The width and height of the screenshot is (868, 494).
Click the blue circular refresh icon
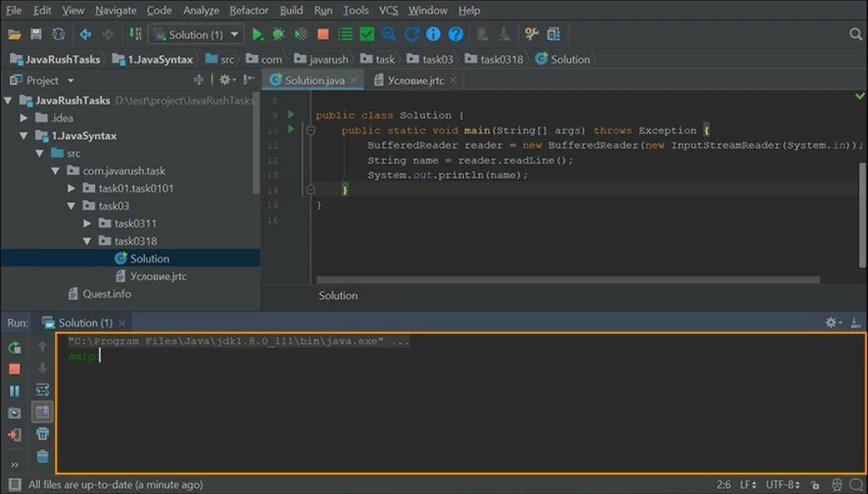[411, 34]
